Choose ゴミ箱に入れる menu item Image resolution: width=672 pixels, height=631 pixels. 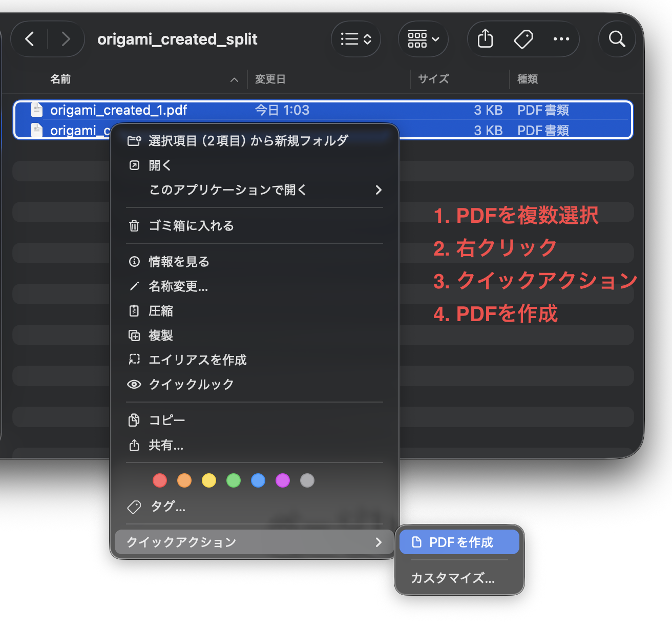click(x=255, y=225)
